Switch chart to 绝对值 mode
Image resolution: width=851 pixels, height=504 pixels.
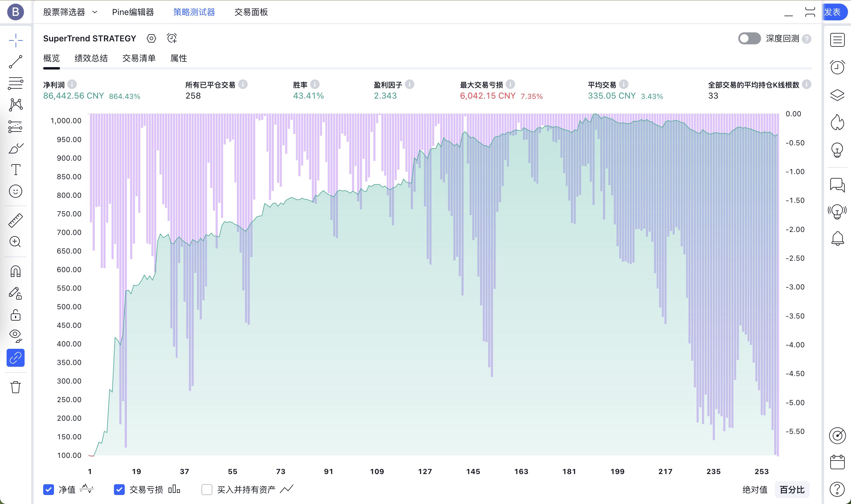click(755, 489)
